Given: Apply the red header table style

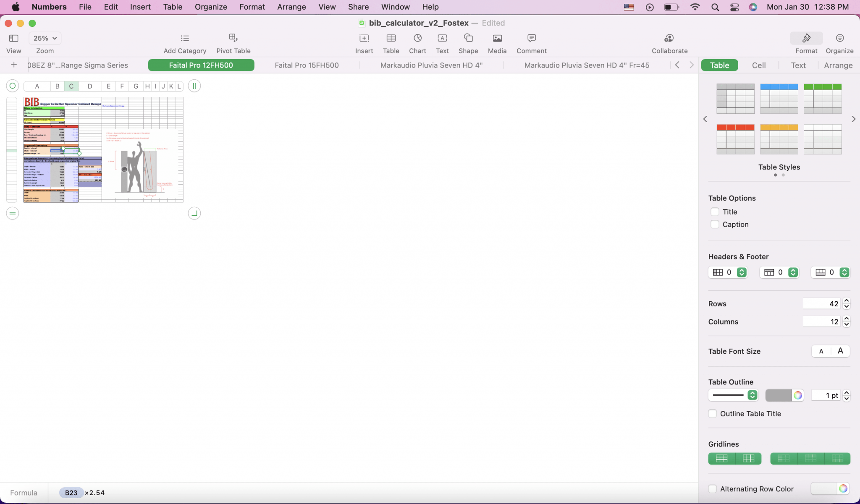Looking at the screenshot, I should pos(735,139).
